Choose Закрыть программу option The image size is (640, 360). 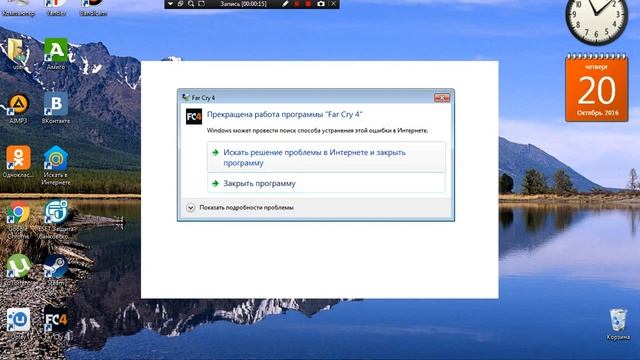pyautogui.click(x=326, y=183)
